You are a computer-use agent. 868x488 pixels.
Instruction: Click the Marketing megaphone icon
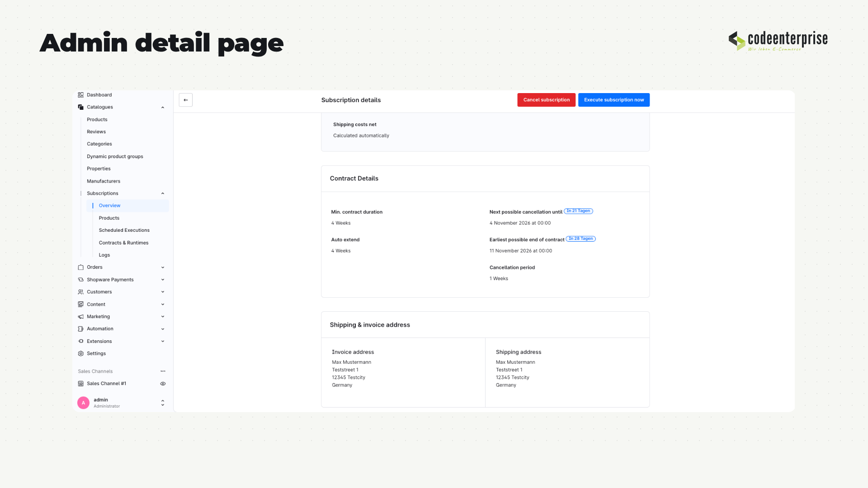(80, 317)
